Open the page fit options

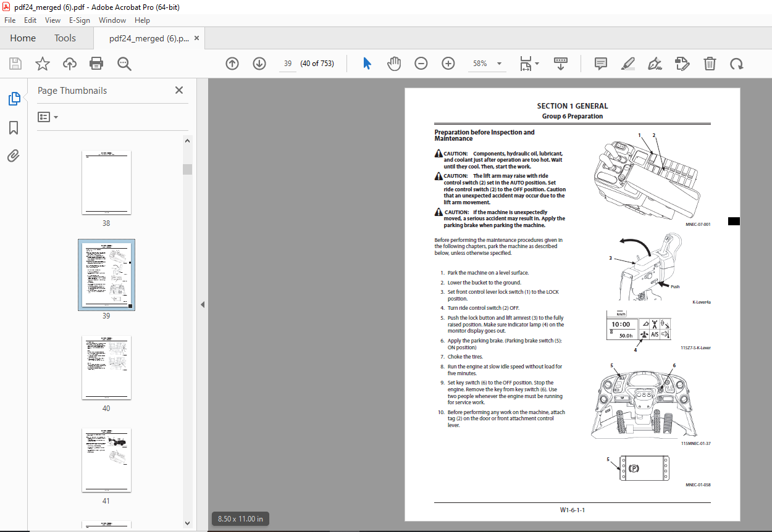(529, 64)
